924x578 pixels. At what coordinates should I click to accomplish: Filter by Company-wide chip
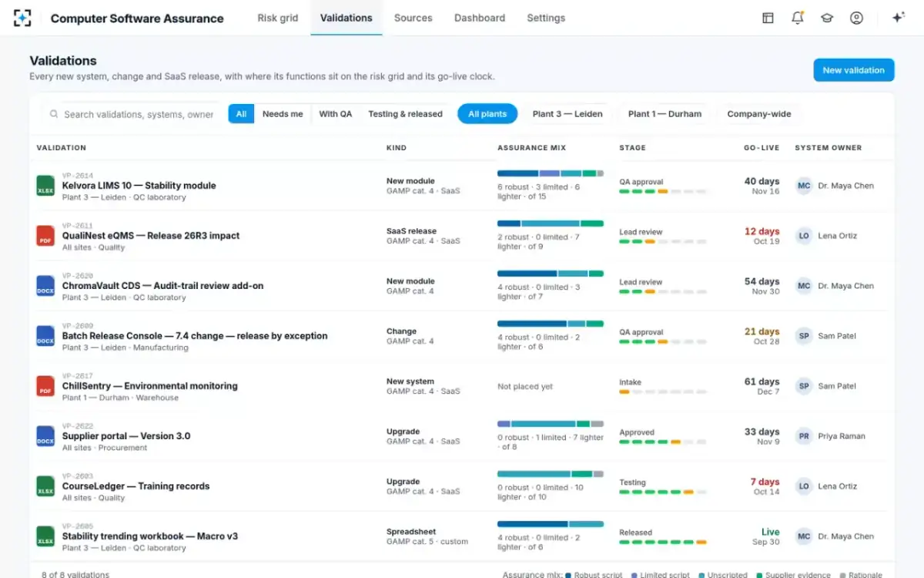tap(759, 114)
